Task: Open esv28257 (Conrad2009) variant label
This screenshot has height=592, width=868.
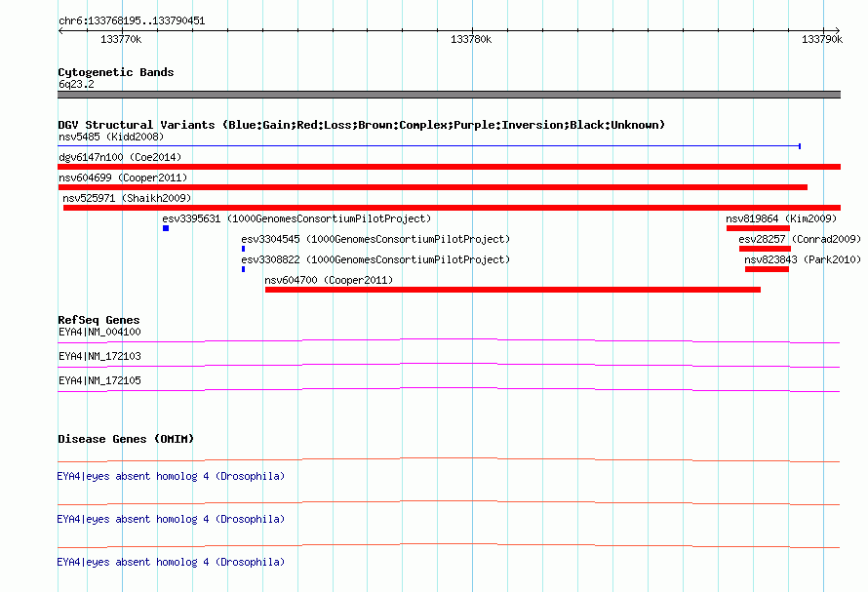Action: point(800,239)
